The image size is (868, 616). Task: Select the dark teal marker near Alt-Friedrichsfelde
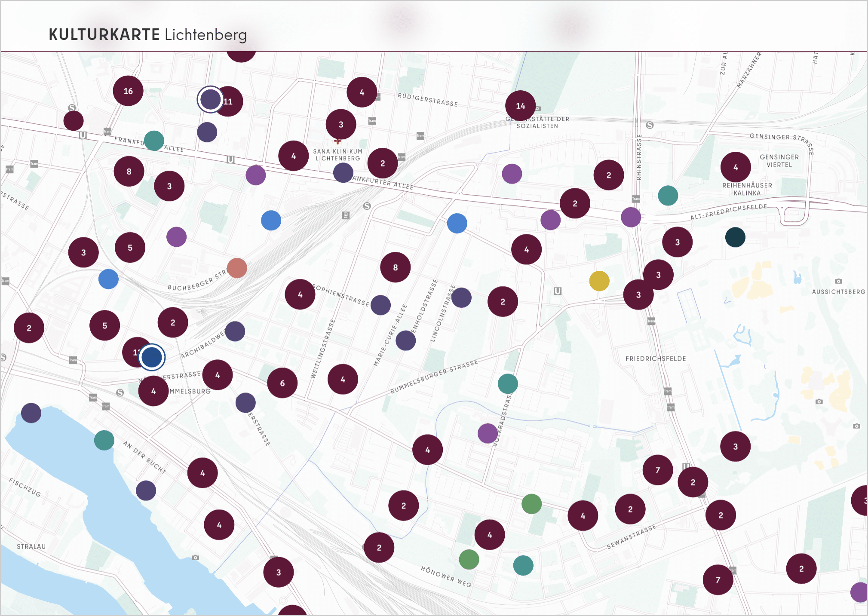735,237
